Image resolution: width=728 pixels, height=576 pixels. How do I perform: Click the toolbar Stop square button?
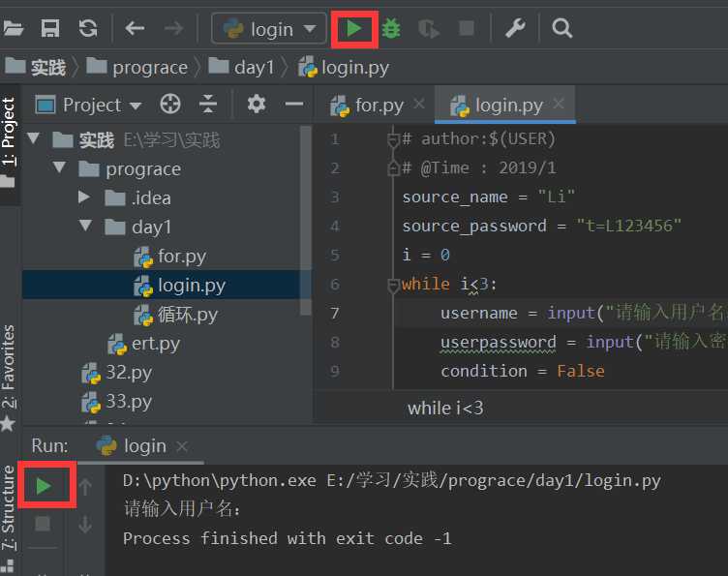click(467, 28)
